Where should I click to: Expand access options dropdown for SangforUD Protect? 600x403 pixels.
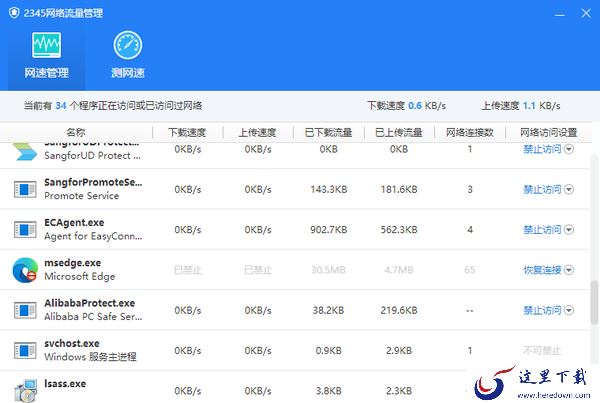[x=569, y=149]
